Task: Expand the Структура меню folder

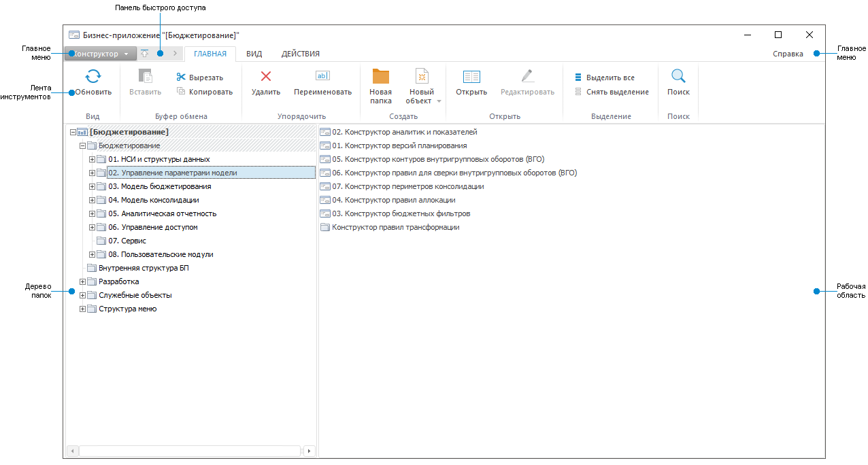Action: click(x=82, y=309)
